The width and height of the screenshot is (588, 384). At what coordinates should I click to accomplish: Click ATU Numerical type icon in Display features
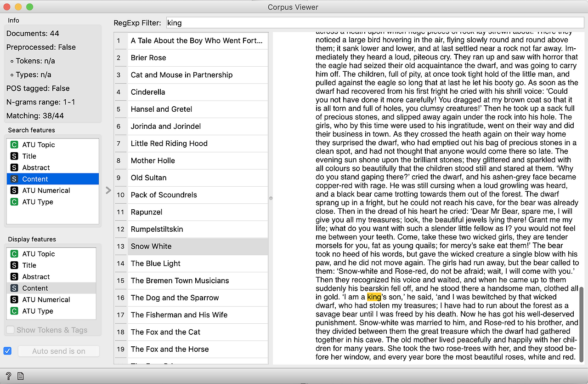(x=15, y=299)
